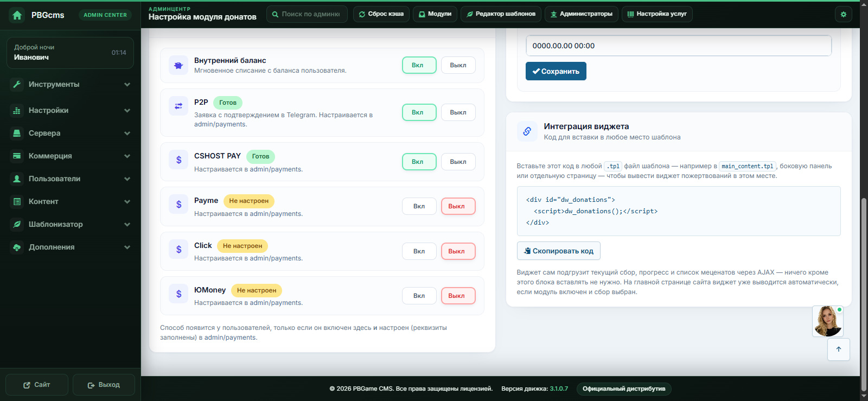
Task: Click the 0000.00.00 00:00 date field
Action: (679, 46)
